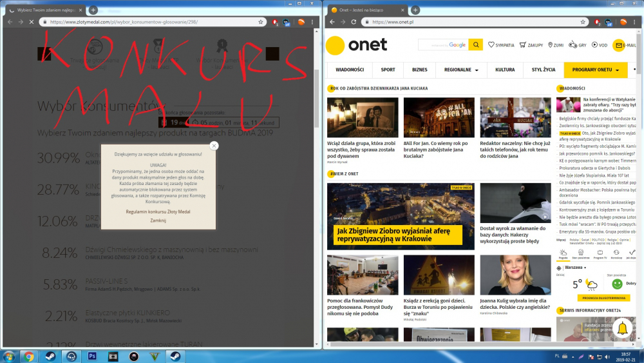Open the Sympatia heart icon link
This screenshot has width=644, height=363.
tap(491, 45)
